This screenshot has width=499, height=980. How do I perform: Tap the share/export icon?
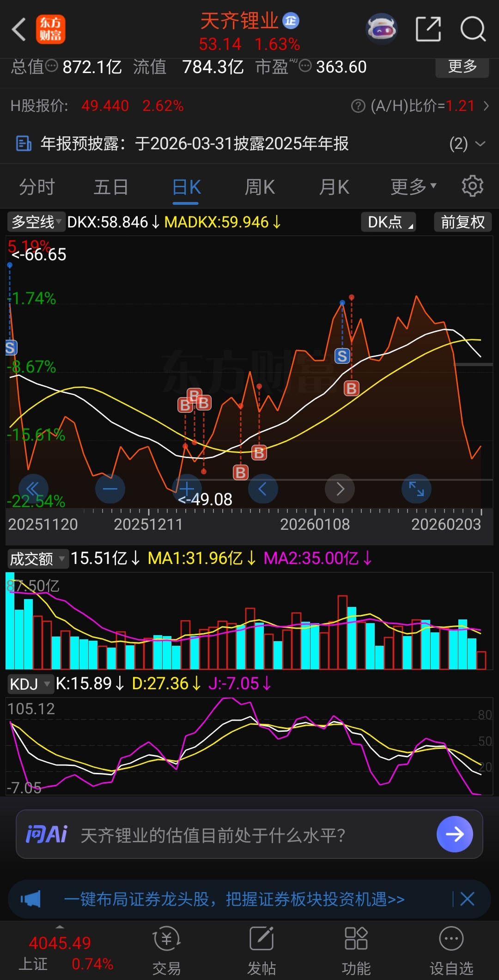[x=428, y=29]
